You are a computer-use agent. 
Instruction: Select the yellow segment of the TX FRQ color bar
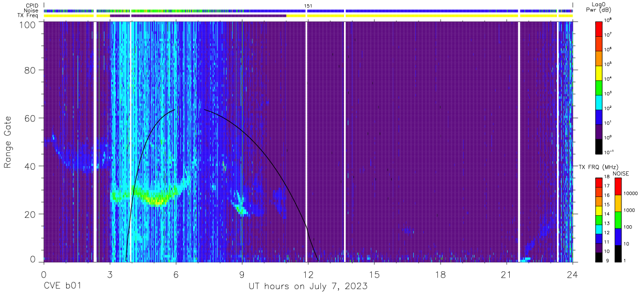click(x=598, y=211)
